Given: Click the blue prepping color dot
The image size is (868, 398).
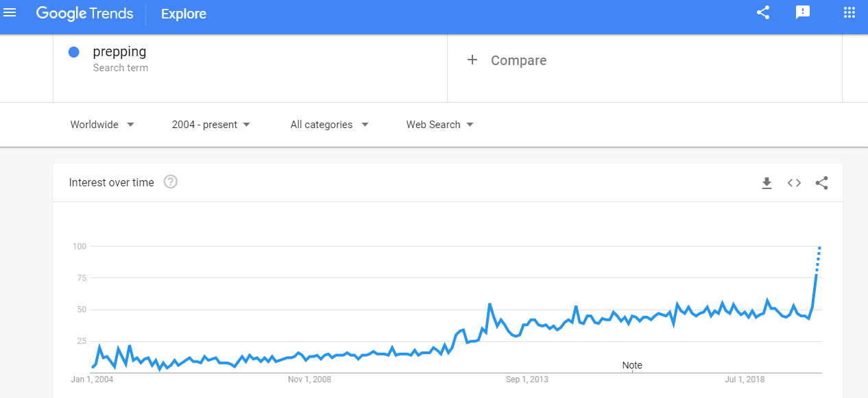Looking at the screenshot, I should tap(74, 52).
